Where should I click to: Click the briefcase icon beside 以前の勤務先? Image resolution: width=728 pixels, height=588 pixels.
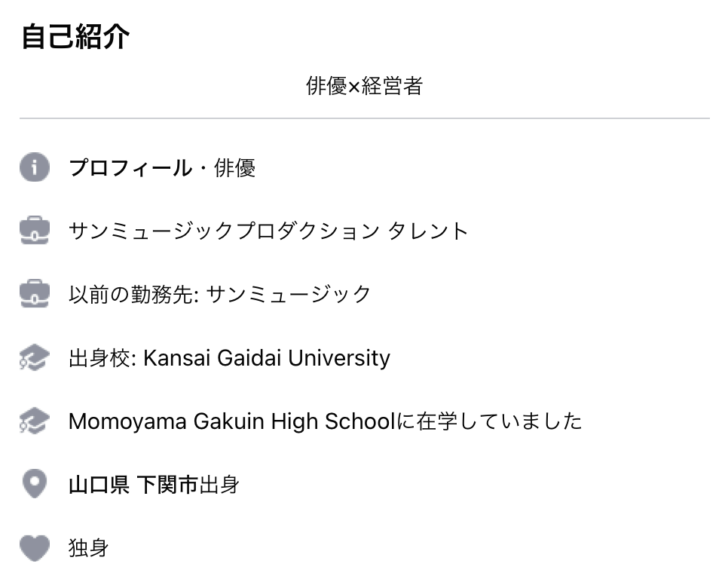coord(35,293)
